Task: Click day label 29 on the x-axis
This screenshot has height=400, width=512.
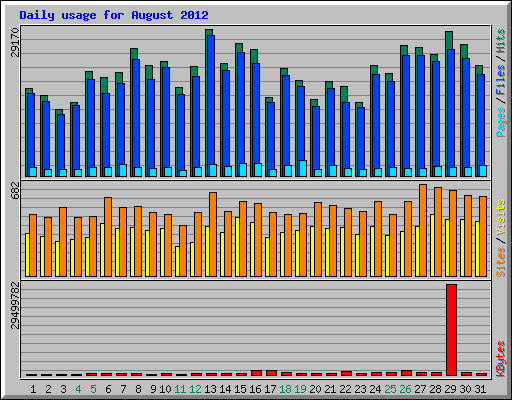Action: [x=450, y=389]
